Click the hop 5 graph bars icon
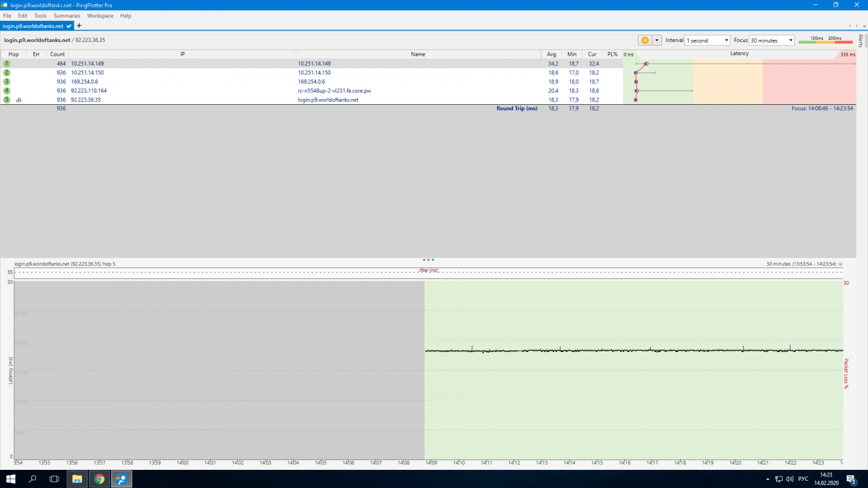Image resolution: width=868 pixels, height=488 pixels. pos(19,100)
